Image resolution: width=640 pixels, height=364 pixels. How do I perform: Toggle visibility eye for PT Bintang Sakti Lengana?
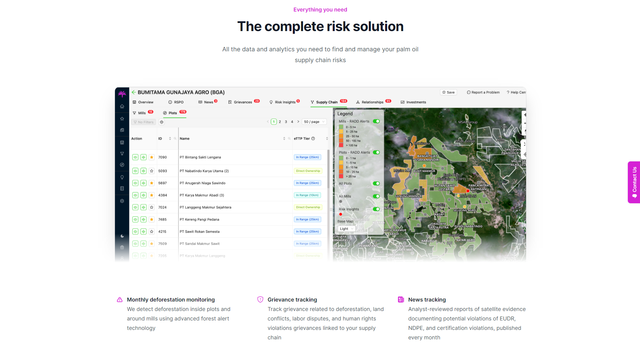[135, 157]
